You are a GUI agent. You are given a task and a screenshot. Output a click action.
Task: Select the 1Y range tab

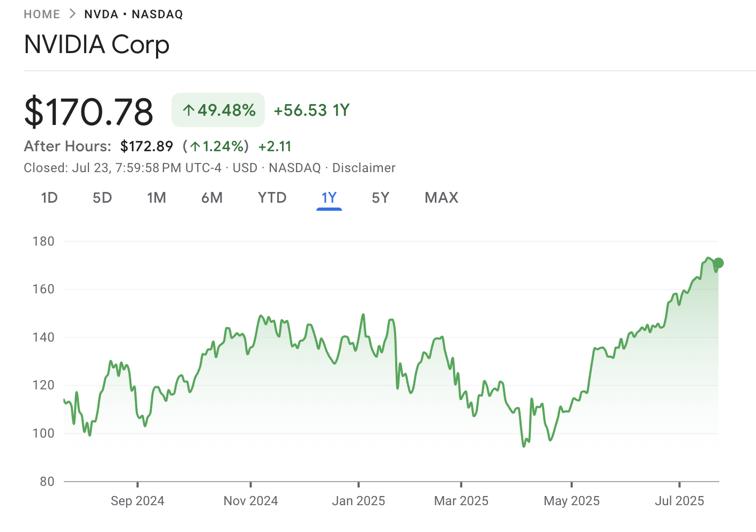click(x=329, y=198)
